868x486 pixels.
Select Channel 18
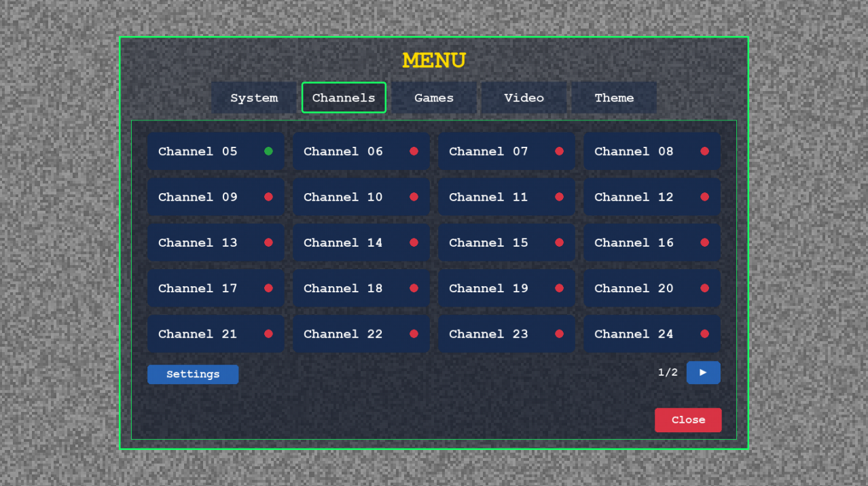pos(361,288)
